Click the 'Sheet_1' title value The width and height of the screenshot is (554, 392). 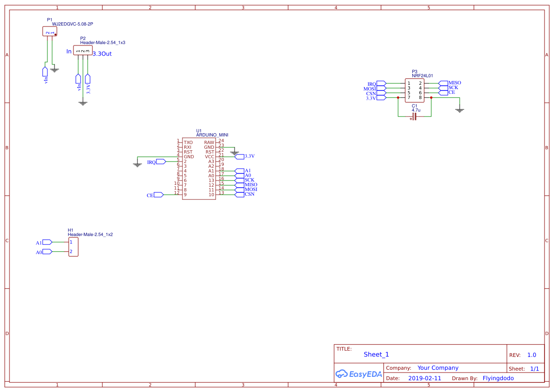(x=376, y=354)
